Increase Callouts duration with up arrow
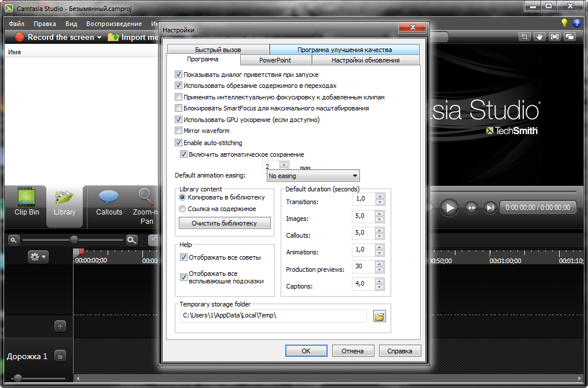The width and height of the screenshot is (588, 388). (x=380, y=230)
